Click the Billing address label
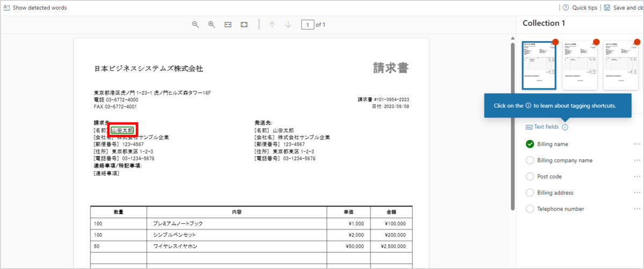The height and width of the screenshot is (269, 644). 555,193
